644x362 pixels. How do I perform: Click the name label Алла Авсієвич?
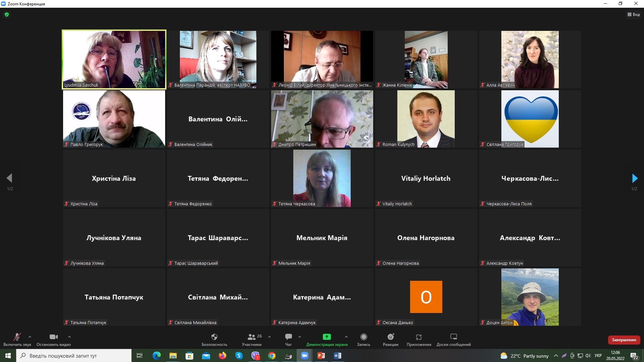(500, 85)
